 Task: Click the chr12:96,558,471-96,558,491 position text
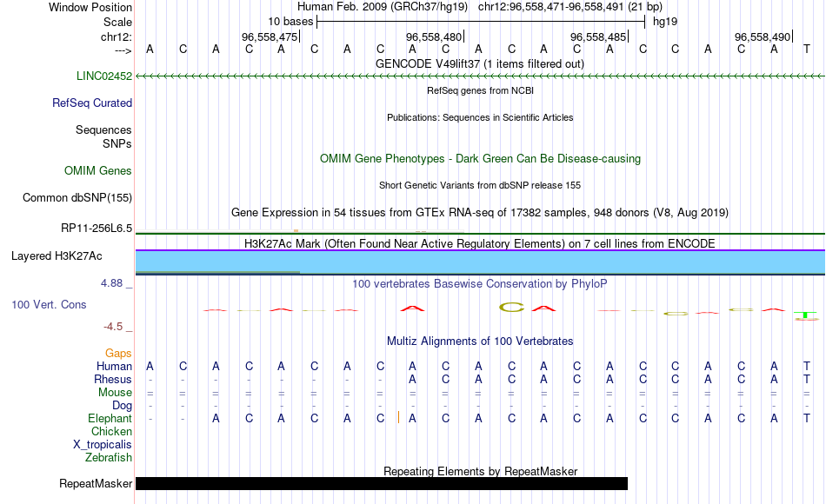[x=570, y=7]
